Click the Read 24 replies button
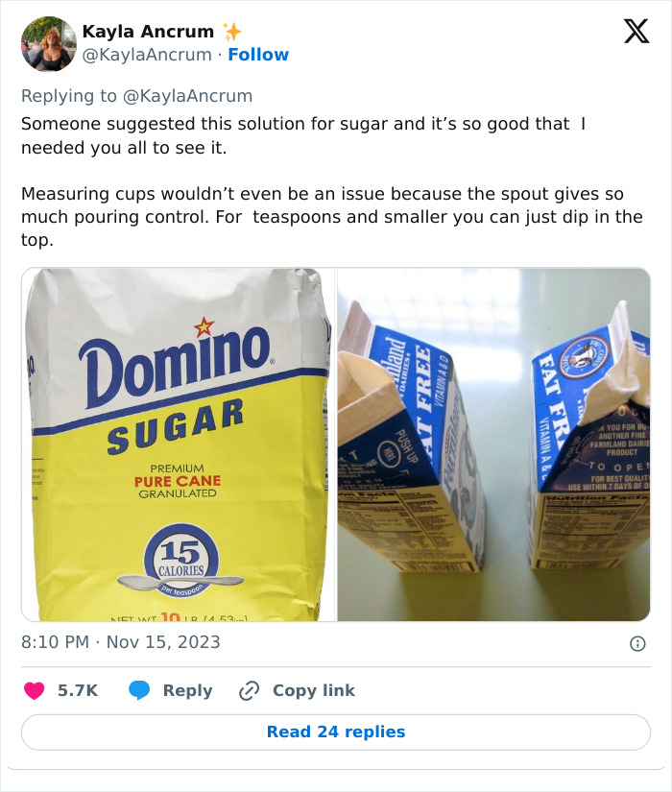This screenshot has width=672, height=792. pyautogui.click(x=336, y=732)
